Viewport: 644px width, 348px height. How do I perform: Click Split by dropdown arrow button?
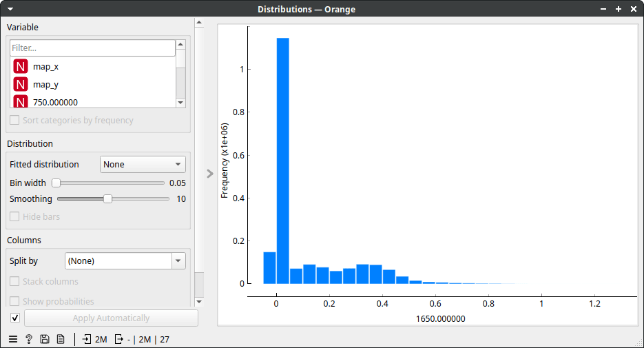pyautogui.click(x=178, y=261)
